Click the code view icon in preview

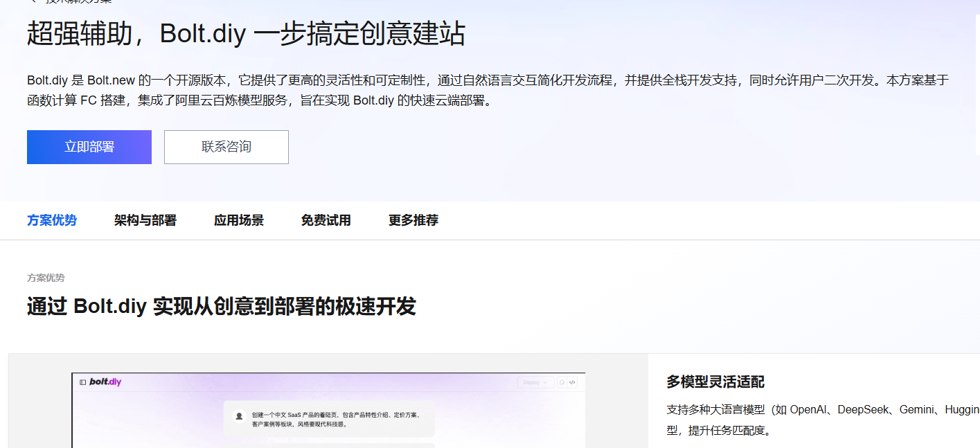[x=572, y=382]
